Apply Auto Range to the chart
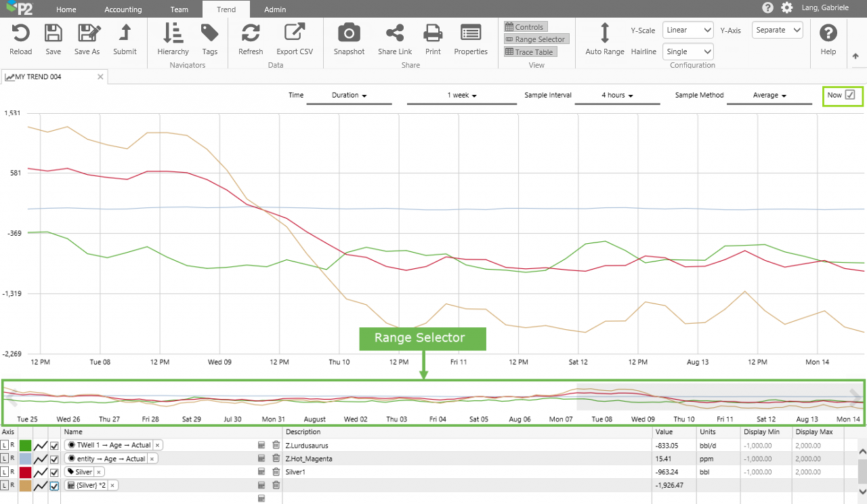867x504 pixels. coord(605,33)
